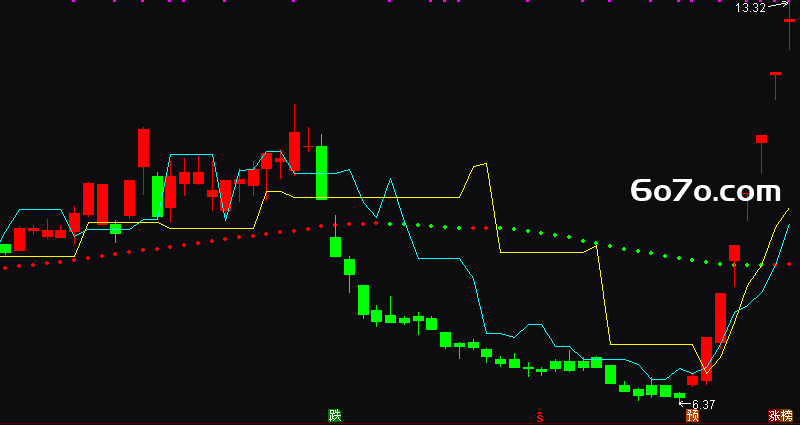800x425 pixels.
Task: Select the green candlestick marked by 6.37 arrow
Action: pos(679,396)
